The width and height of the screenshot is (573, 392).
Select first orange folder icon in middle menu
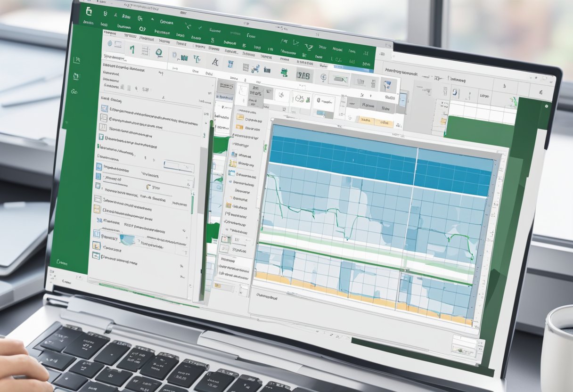[239, 117]
